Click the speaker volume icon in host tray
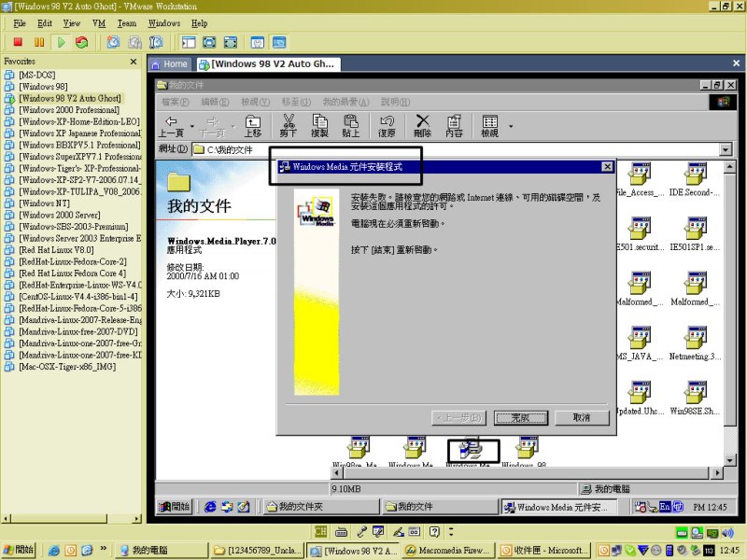Screen dimensions: 747x560 [x=727, y=532]
